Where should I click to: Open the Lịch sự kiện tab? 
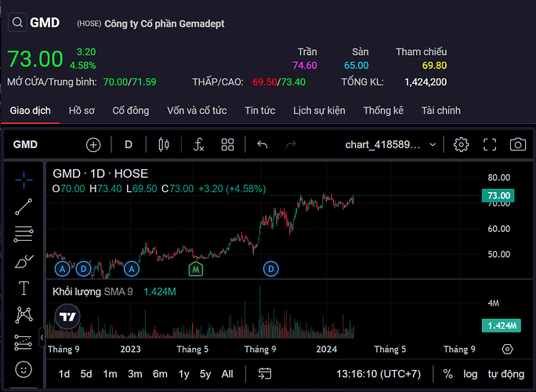(319, 111)
